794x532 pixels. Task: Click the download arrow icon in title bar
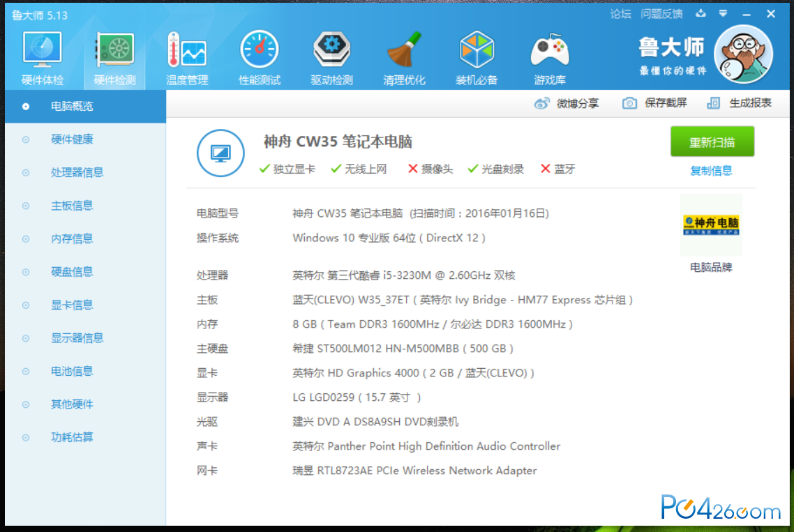pyautogui.click(x=701, y=14)
